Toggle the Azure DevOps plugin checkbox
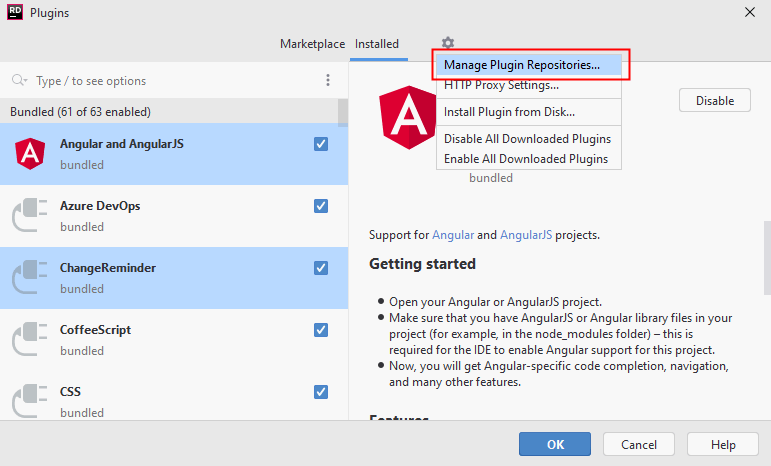771x466 pixels. tap(321, 206)
